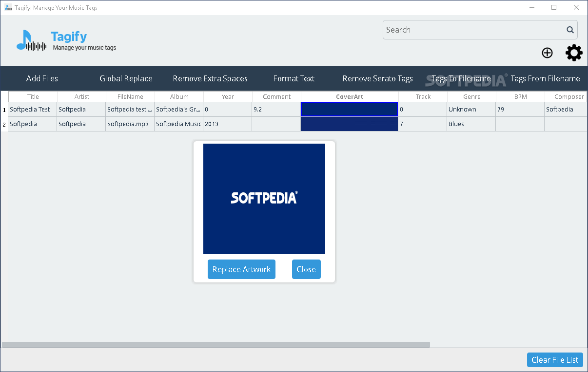Click the CoverArt column header
Viewport: 588px width, 372px height.
350,97
